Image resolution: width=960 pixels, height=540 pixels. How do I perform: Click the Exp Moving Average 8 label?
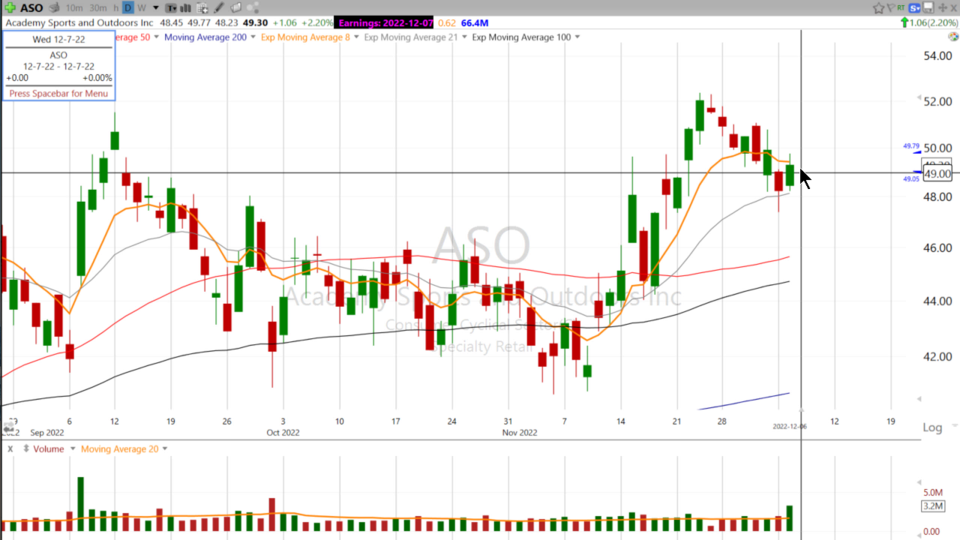[x=306, y=37]
